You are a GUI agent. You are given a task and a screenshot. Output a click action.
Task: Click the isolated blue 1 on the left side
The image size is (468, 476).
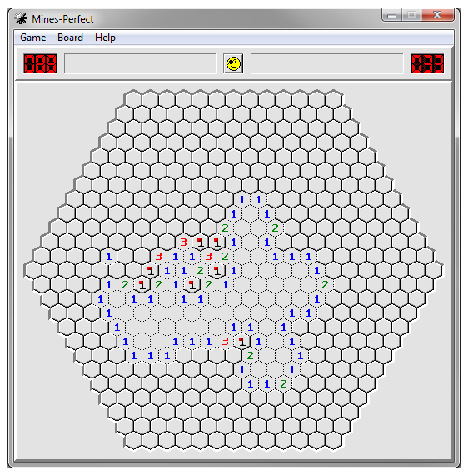(x=108, y=257)
